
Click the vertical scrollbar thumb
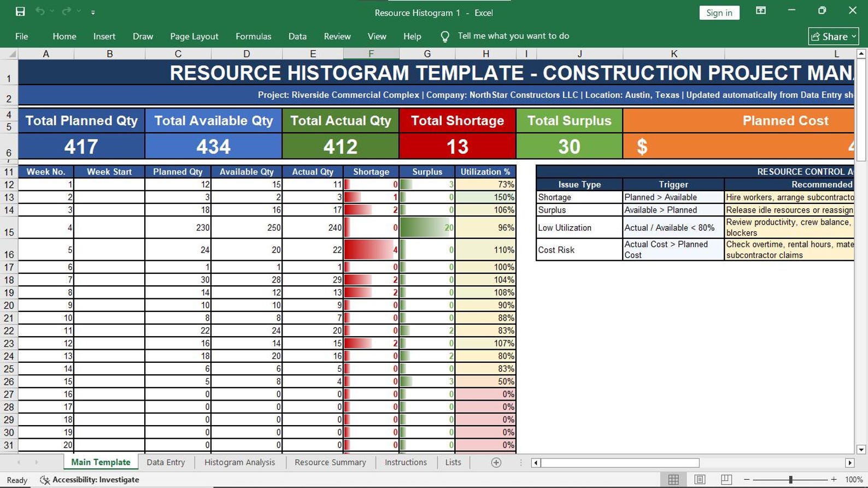(x=861, y=109)
